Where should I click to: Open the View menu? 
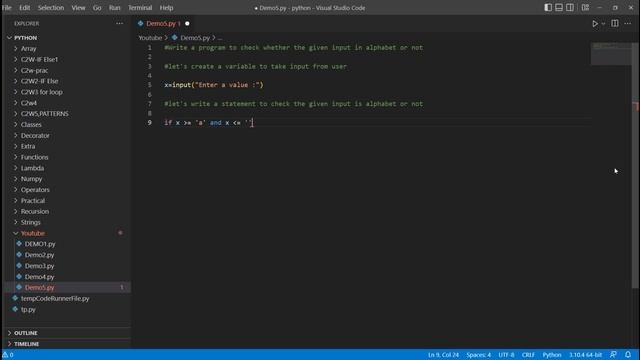pyautogui.click(x=78, y=8)
